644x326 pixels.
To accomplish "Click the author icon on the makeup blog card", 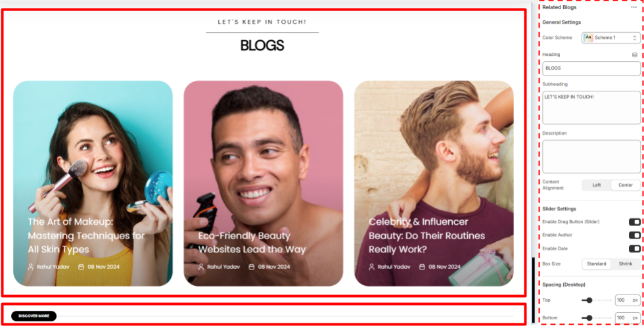I will [30, 267].
